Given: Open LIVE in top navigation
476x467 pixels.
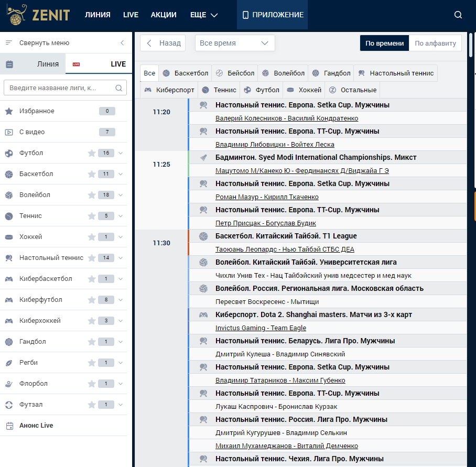Looking at the screenshot, I should pyautogui.click(x=131, y=15).
